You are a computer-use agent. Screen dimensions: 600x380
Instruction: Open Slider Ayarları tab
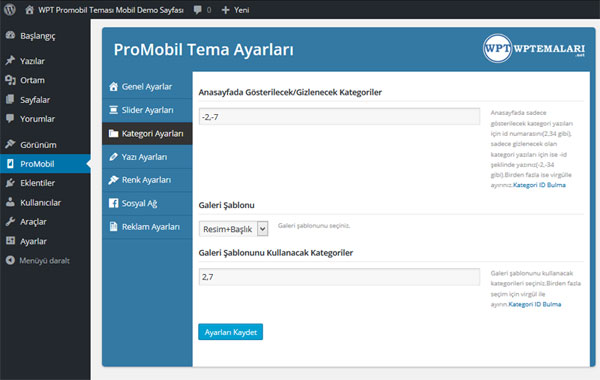pos(147,110)
